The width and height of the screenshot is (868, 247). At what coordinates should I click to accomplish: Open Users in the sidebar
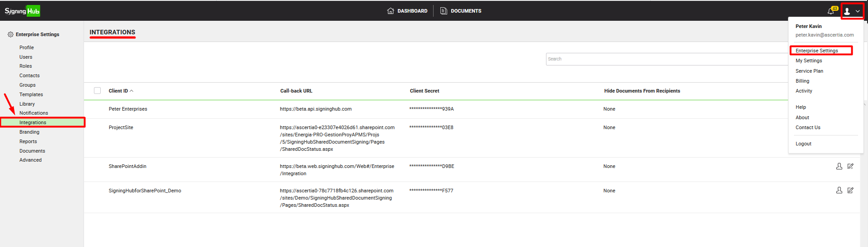(26, 57)
